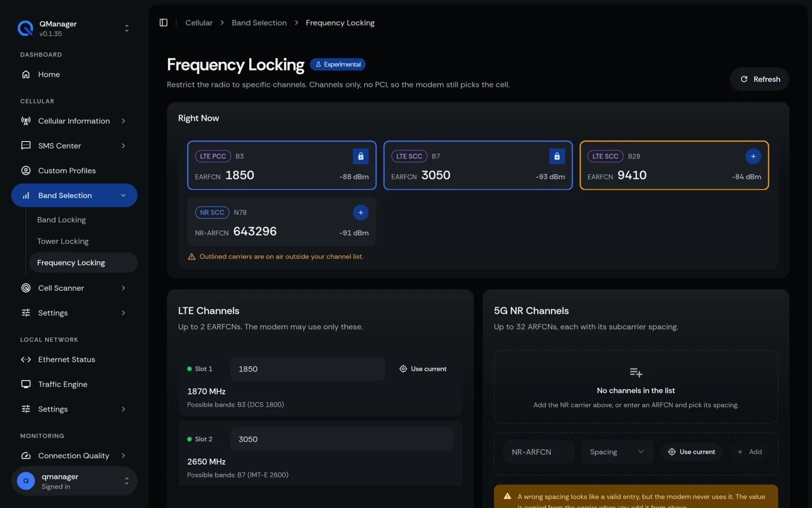The width and height of the screenshot is (812, 508).
Task: Click the Connection Quality gauge icon
Action: (26, 456)
